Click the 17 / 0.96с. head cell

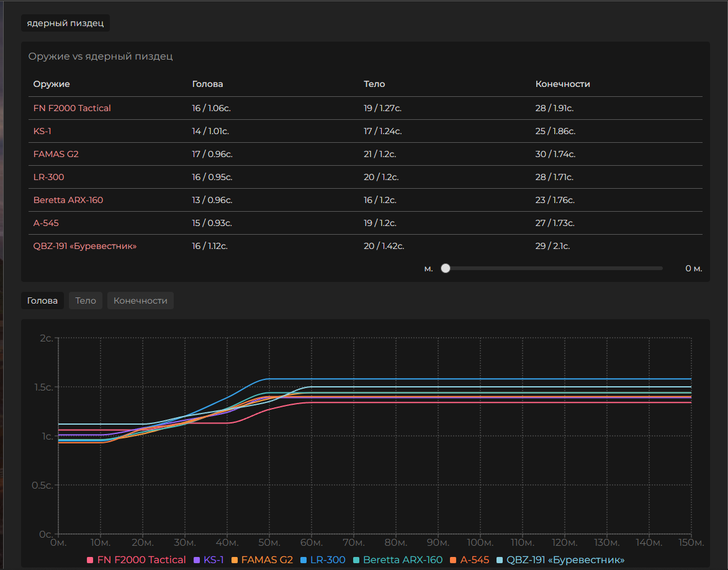point(212,154)
